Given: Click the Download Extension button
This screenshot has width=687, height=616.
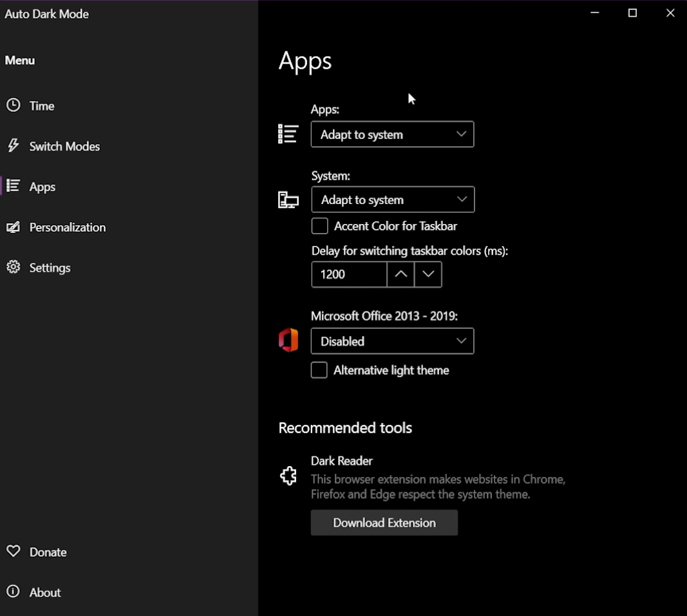Looking at the screenshot, I should (x=384, y=523).
